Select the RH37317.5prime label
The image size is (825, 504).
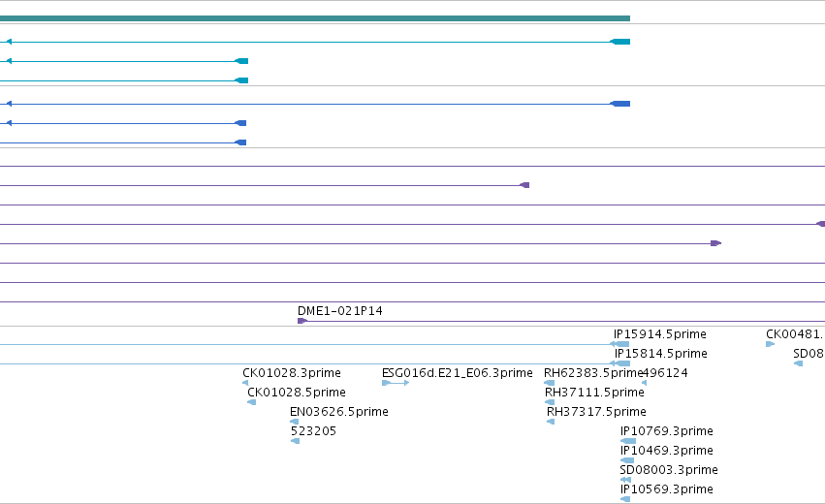tap(596, 412)
